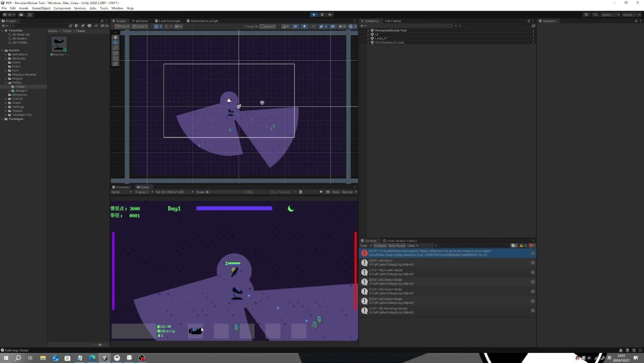Switch to the Tile Palette tab
Image resolution: width=644 pixels, height=363 pixels.
[392, 21]
